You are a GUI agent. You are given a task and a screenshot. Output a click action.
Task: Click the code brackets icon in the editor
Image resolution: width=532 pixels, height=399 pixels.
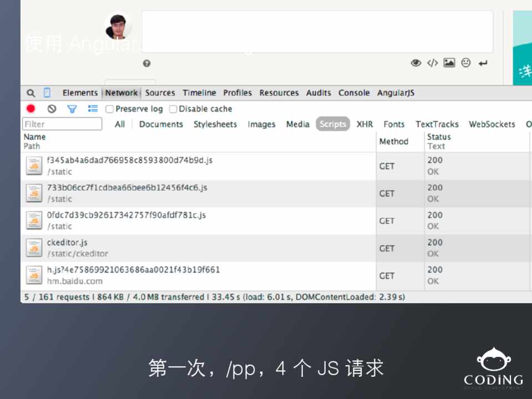[432, 63]
